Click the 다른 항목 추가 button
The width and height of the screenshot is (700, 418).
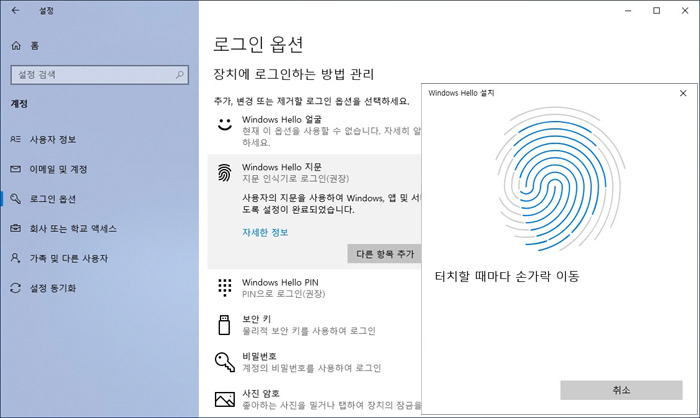tap(384, 254)
